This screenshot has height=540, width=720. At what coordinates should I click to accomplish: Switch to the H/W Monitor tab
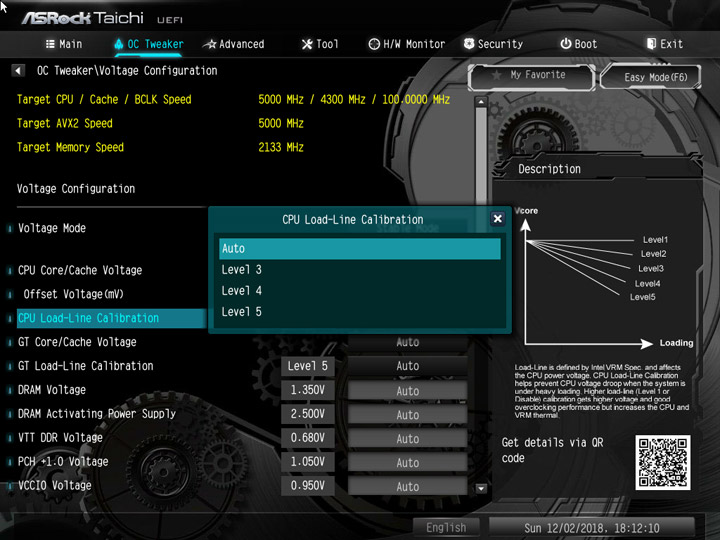(407, 44)
